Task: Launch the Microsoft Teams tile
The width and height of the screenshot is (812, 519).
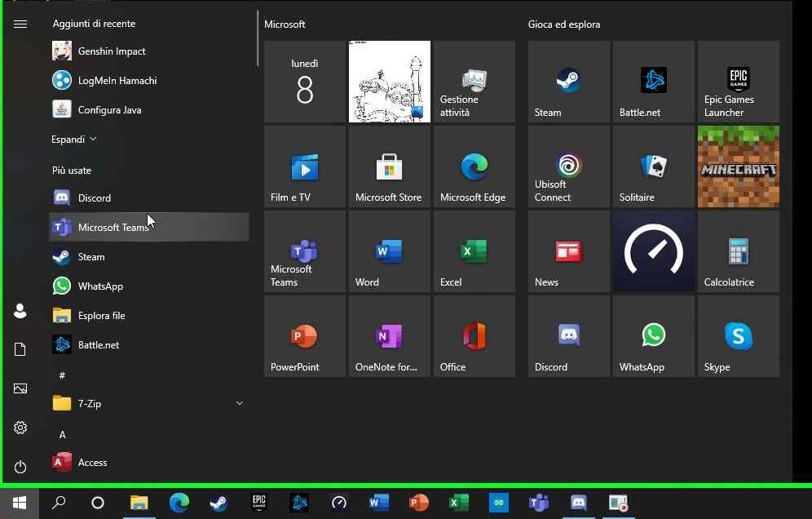Action: [x=305, y=251]
